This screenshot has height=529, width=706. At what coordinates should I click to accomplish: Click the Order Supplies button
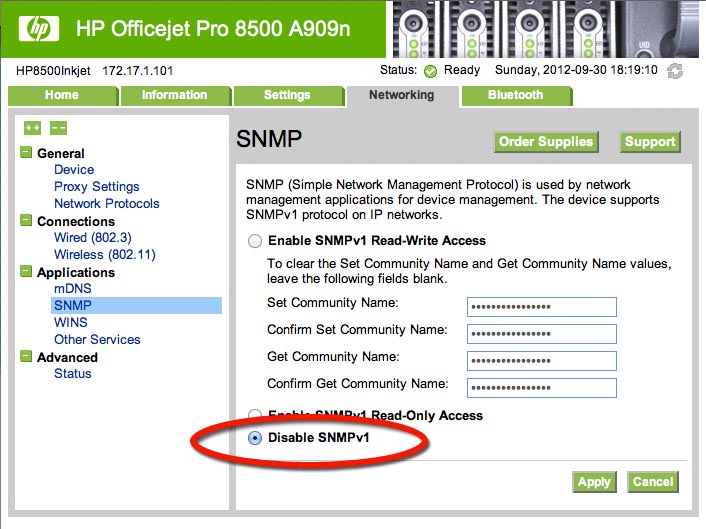click(545, 142)
